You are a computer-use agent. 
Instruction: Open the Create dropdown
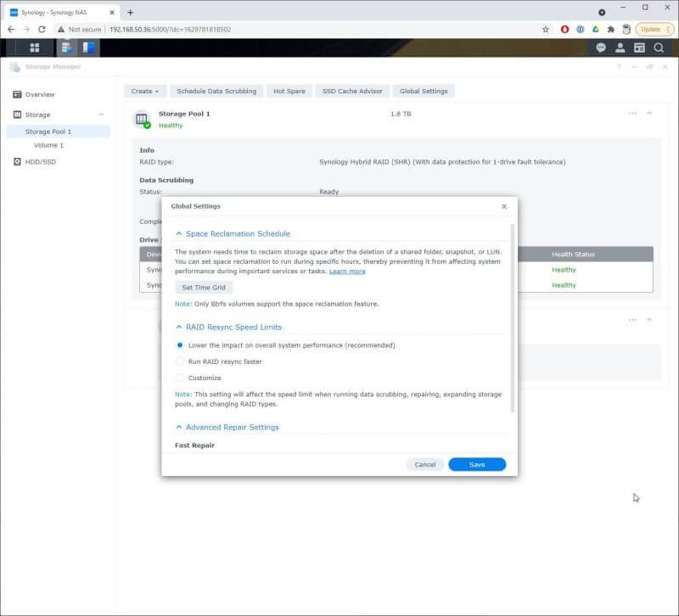pos(144,91)
